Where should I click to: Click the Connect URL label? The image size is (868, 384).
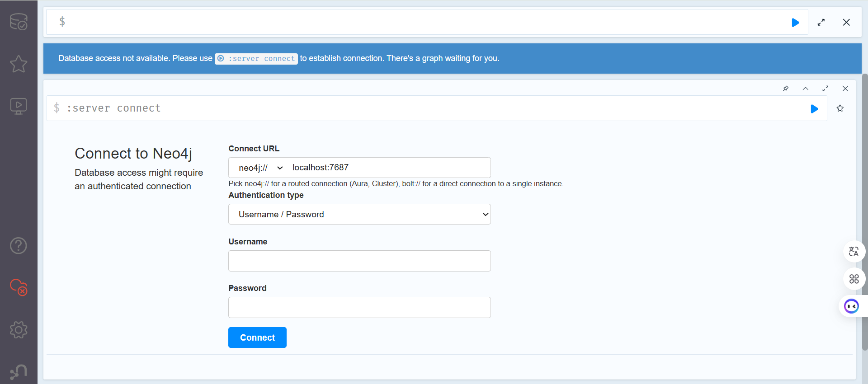[x=254, y=149]
